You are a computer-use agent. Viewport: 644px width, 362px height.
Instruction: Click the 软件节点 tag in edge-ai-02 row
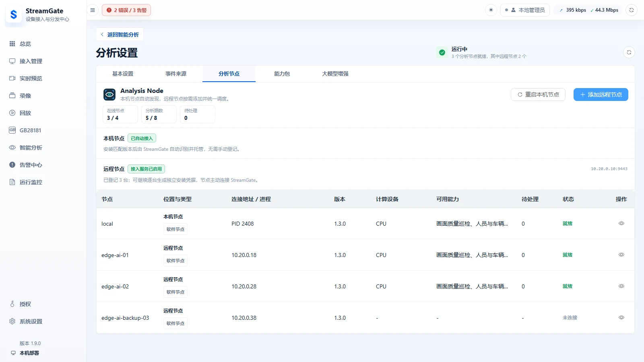(x=175, y=292)
